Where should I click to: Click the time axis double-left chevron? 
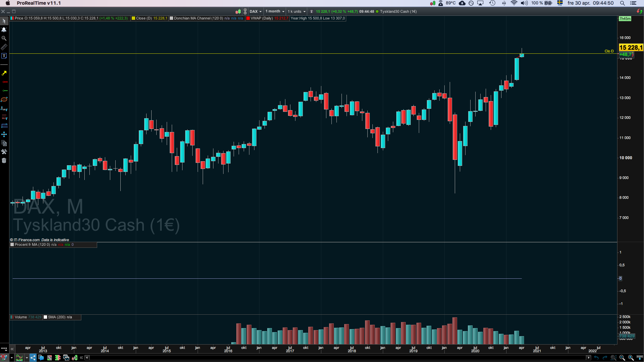pyautogui.click(x=12, y=349)
